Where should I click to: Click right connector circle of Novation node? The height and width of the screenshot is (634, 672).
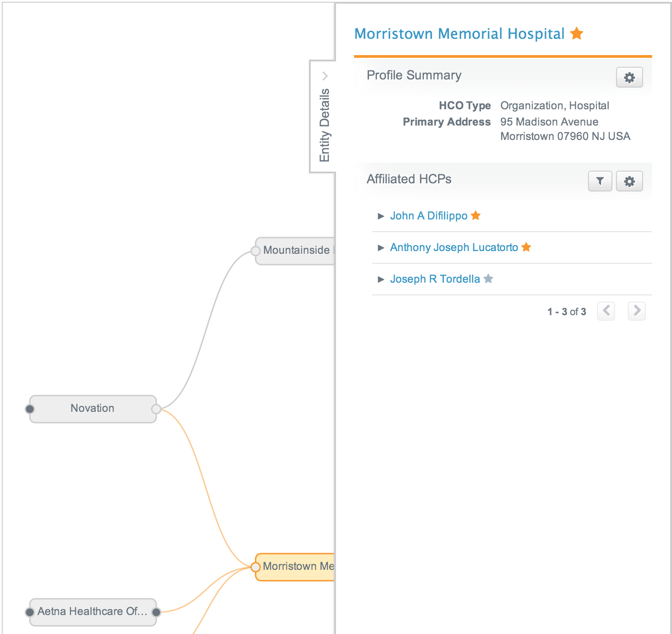tap(156, 409)
